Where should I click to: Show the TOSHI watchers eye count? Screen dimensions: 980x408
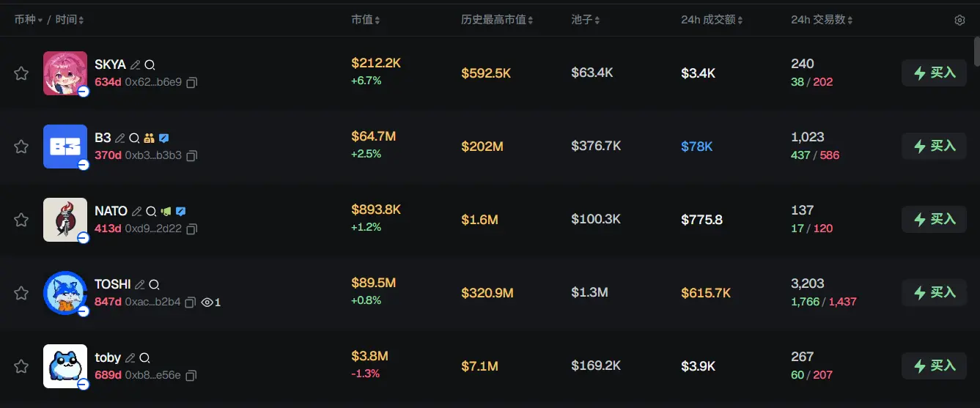pos(210,303)
